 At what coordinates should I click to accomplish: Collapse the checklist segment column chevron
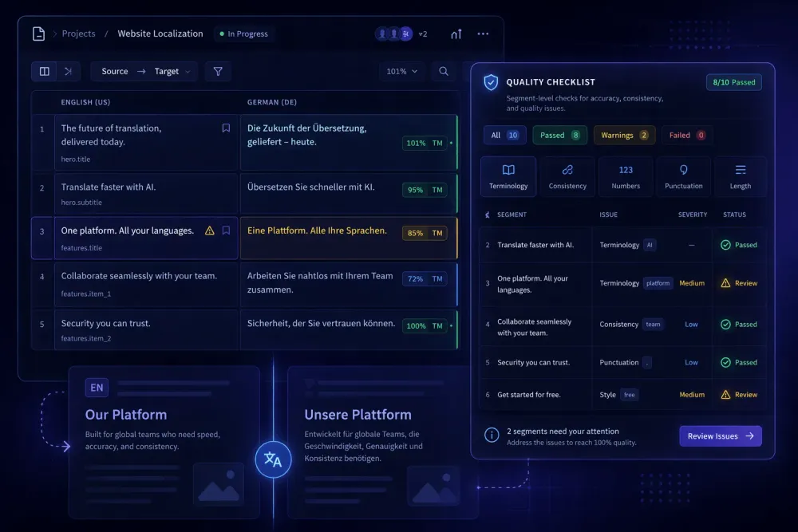(x=488, y=215)
